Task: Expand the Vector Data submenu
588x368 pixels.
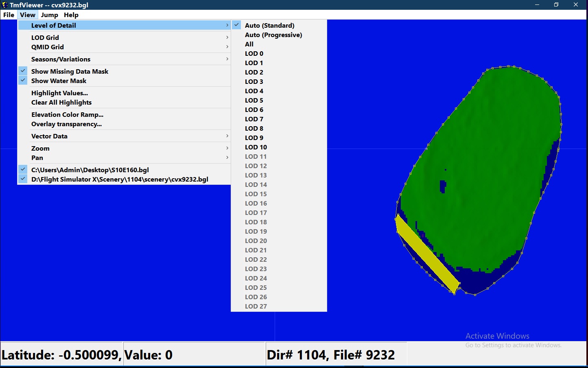Action: [124, 136]
